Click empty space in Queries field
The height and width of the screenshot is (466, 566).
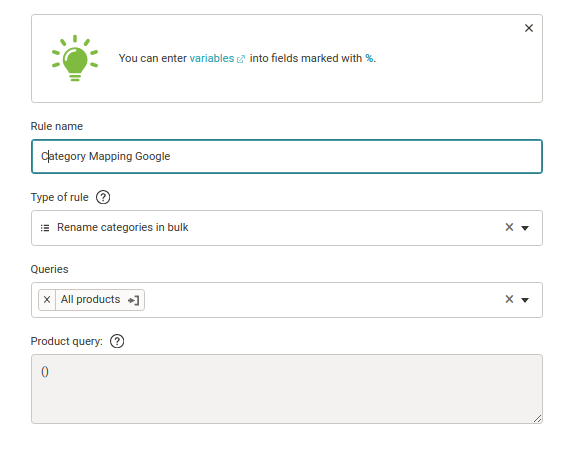pyautogui.click(x=321, y=300)
